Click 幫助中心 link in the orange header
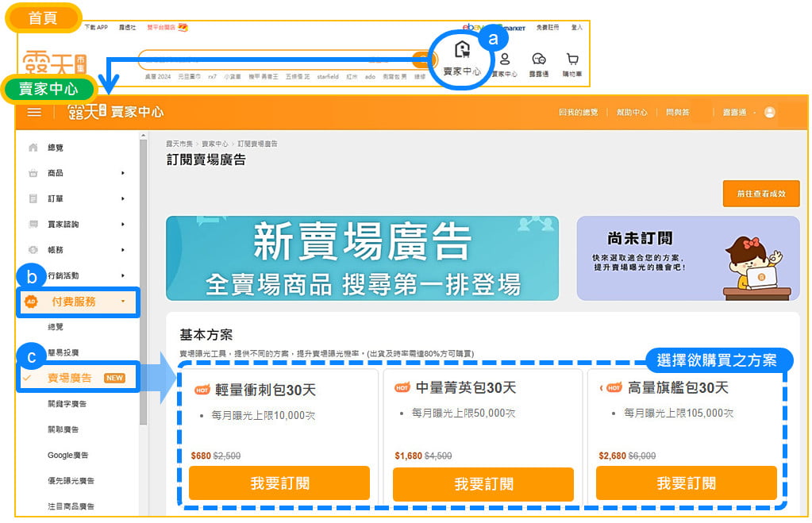The image size is (812, 523). click(x=632, y=113)
